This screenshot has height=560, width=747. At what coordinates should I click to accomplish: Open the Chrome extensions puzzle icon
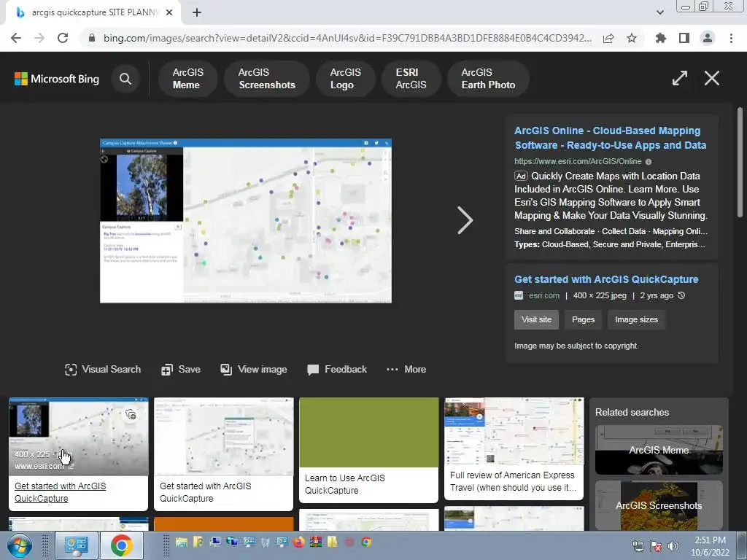click(660, 38)
